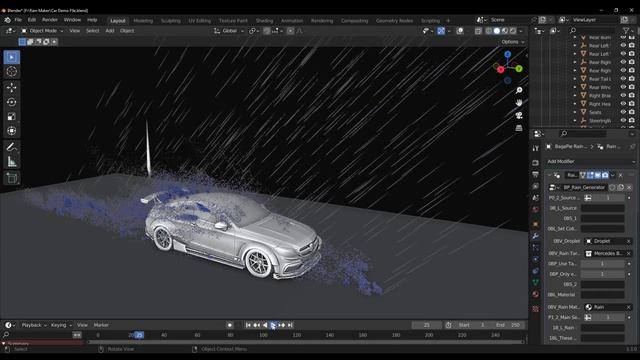Open the File menu
Screen dimensions: 640x360
click(x=18, y=20)
